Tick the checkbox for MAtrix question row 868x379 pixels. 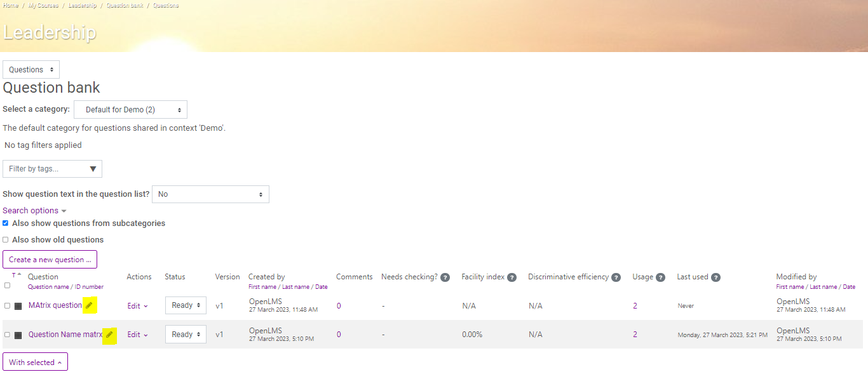[7, 306]
